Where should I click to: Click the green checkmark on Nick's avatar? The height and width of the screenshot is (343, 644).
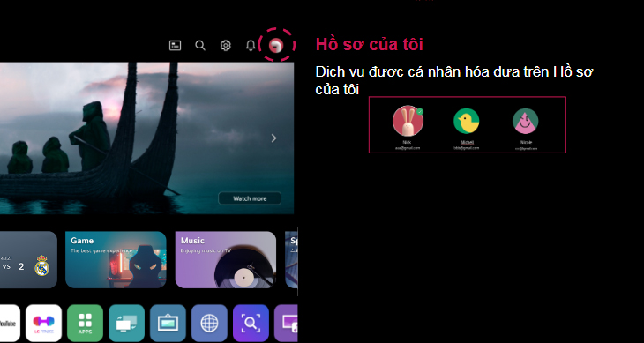point(420,111)
